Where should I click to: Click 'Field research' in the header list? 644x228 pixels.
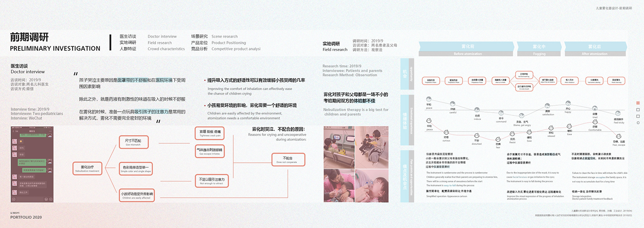[160, 43]
